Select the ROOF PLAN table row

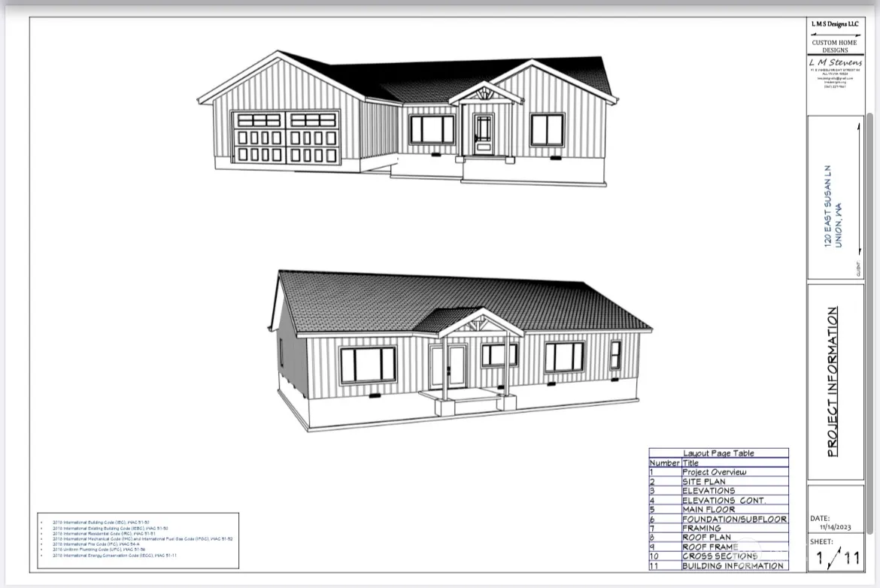707,538
